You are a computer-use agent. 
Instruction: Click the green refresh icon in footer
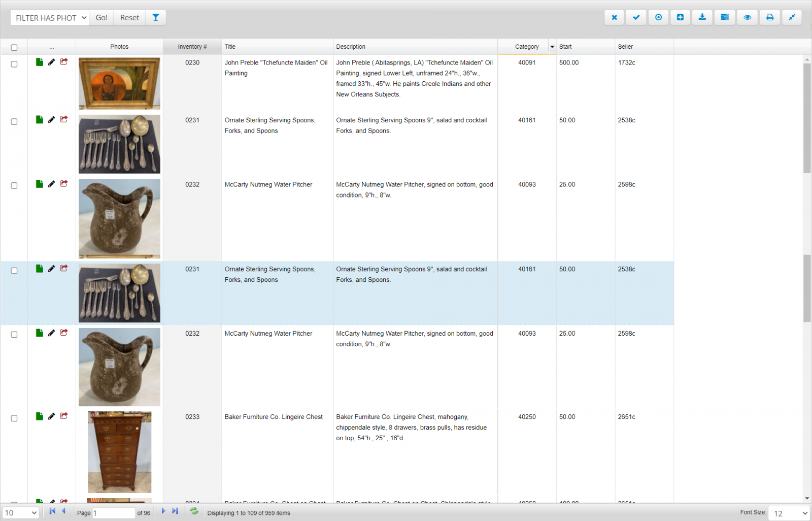[x=194, y=511]
